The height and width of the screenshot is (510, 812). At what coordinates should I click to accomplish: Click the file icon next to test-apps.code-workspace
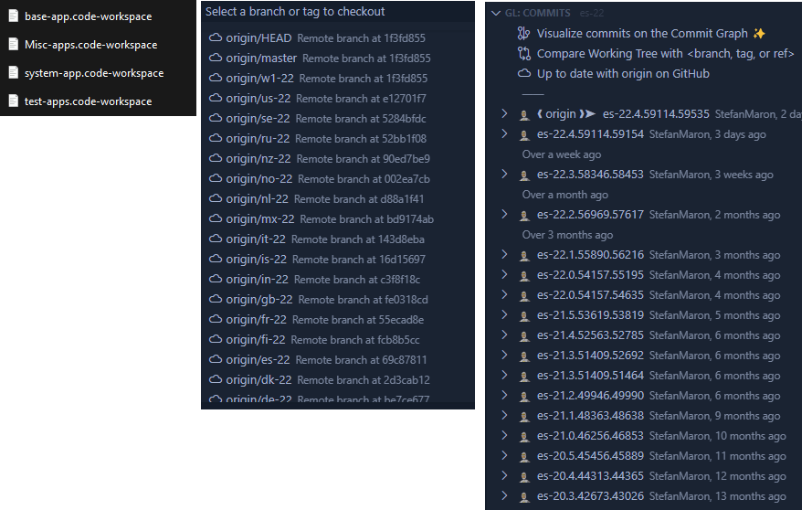[x=14, y=101]
